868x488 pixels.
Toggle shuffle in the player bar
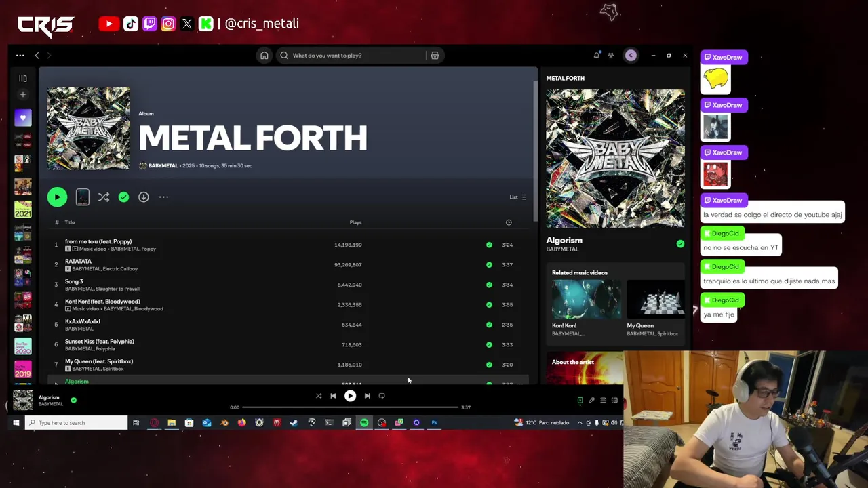coord(319,396)
